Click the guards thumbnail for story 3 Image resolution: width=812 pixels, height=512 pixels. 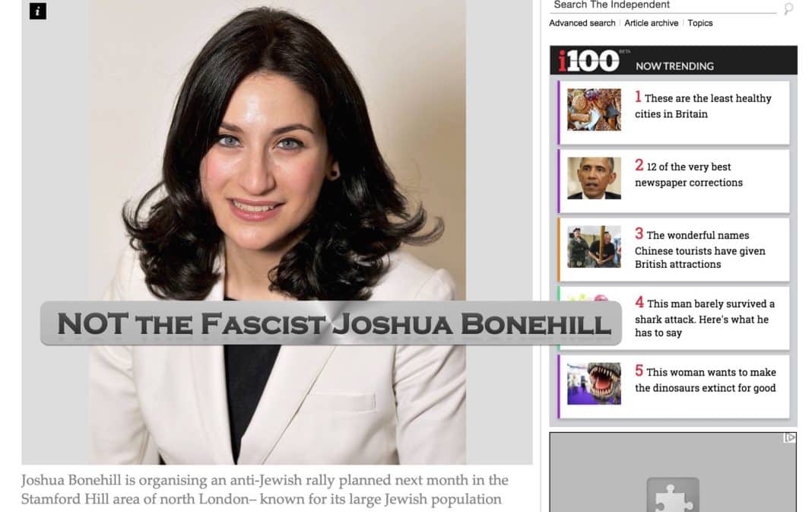594,246
